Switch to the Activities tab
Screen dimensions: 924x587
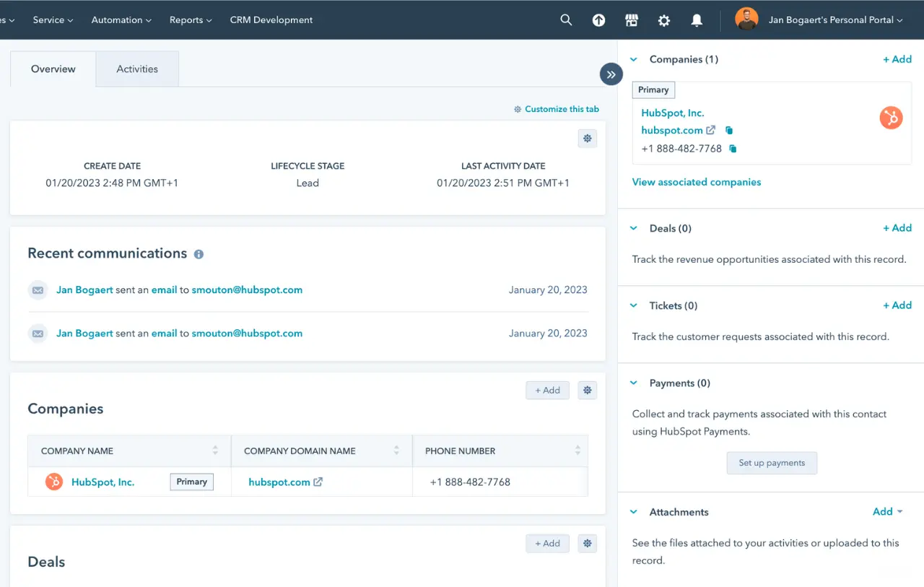coord(137,69)
